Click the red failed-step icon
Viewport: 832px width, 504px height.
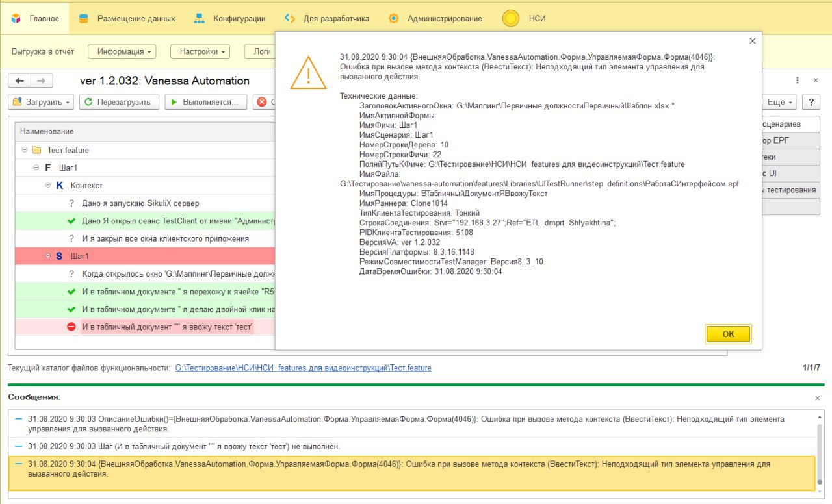tap(71, 327)
